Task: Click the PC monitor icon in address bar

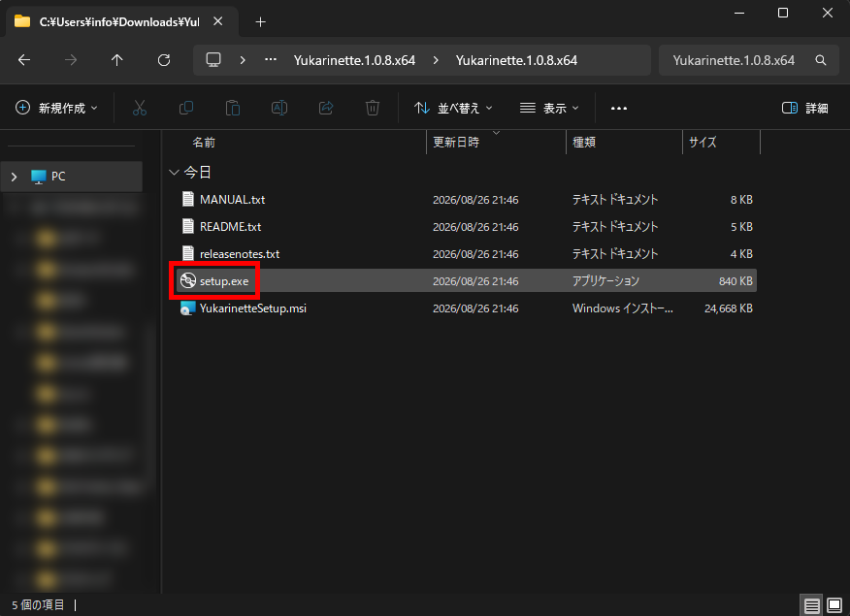Action: click(x=213, y=60)
